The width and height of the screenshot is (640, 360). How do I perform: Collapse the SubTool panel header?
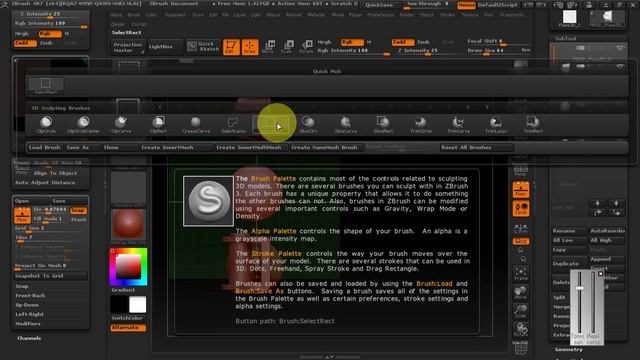[565, 38]
